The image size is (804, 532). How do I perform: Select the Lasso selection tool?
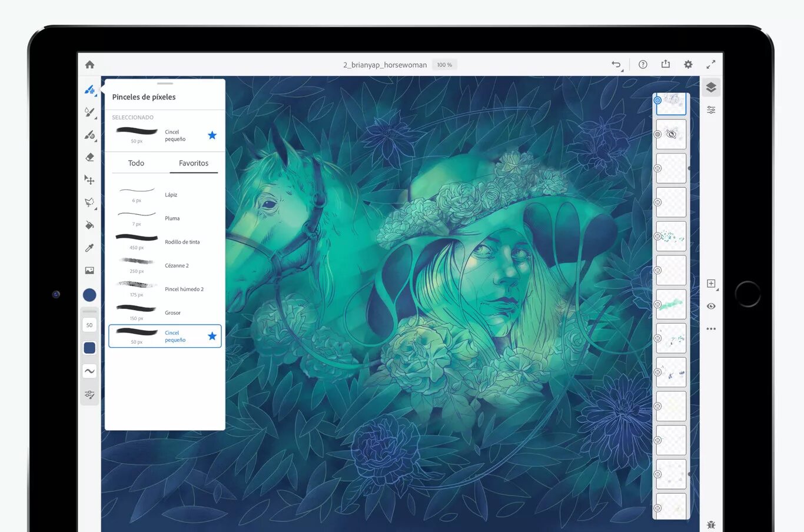(x=89, y=202)
